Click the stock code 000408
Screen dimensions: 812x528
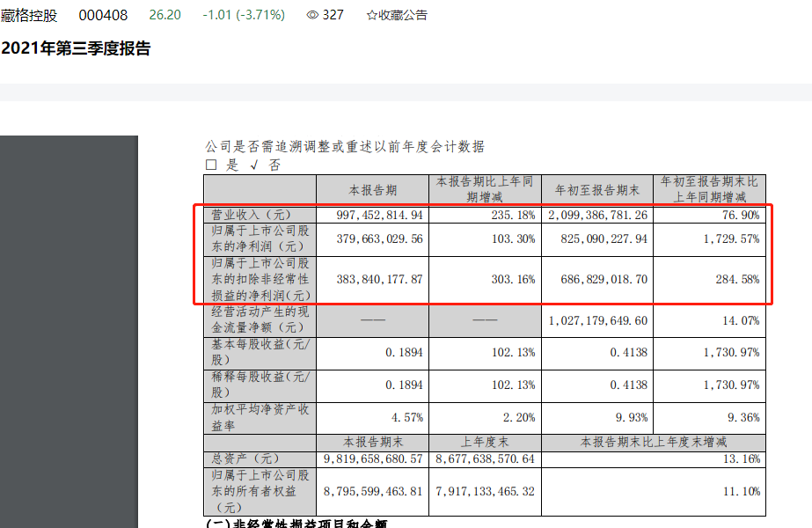click(103, 15)
